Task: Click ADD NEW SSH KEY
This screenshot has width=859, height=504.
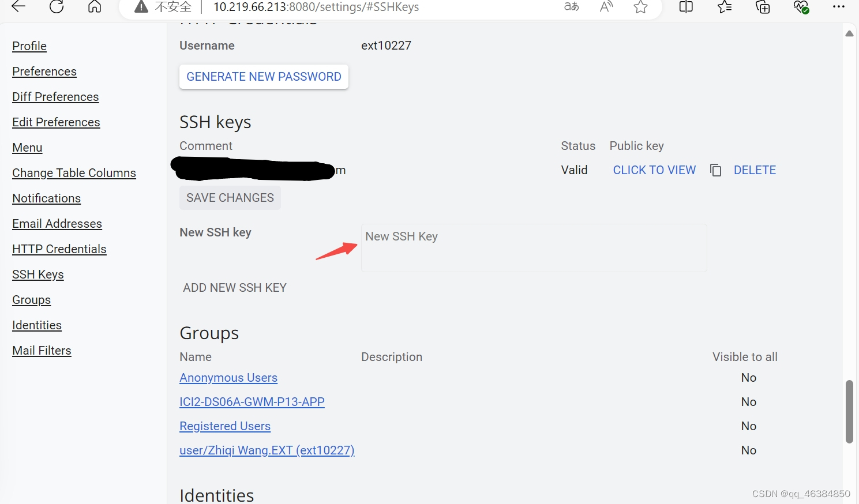Action: pos(234,287)
